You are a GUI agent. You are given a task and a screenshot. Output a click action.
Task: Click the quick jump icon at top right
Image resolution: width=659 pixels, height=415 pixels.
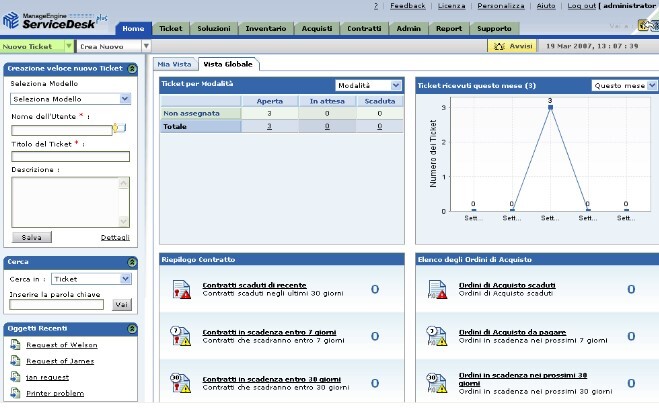click(648, 26)
